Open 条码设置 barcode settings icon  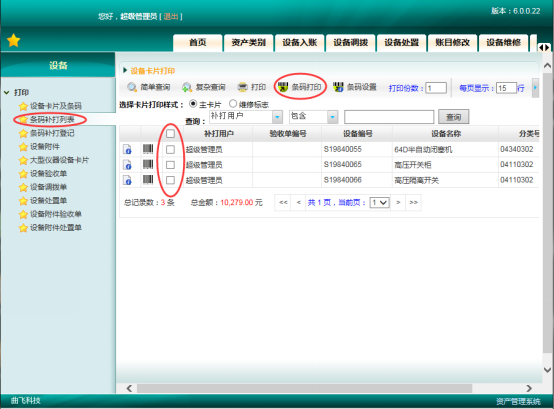pos(338,87)
